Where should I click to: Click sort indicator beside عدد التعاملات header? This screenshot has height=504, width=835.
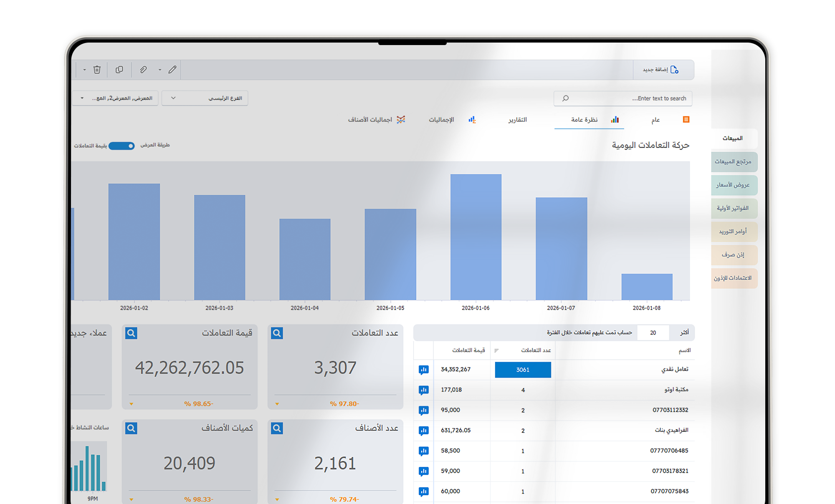coord(496,350)
